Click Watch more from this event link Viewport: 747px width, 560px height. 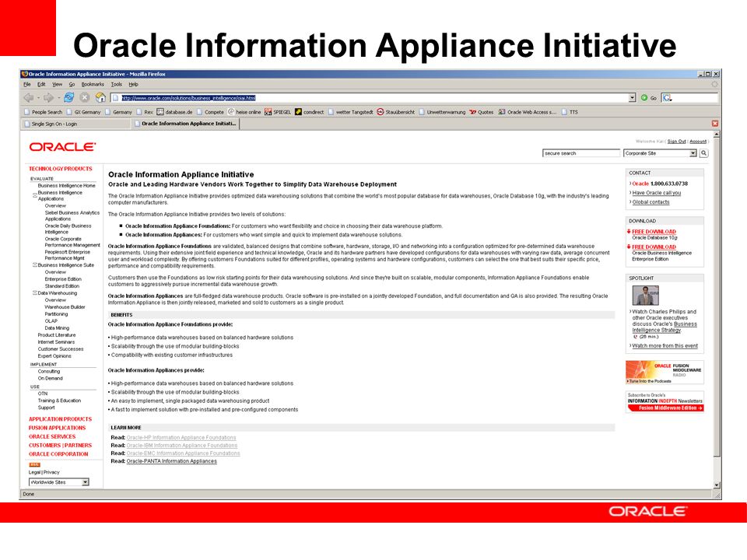tap(665, 345)
